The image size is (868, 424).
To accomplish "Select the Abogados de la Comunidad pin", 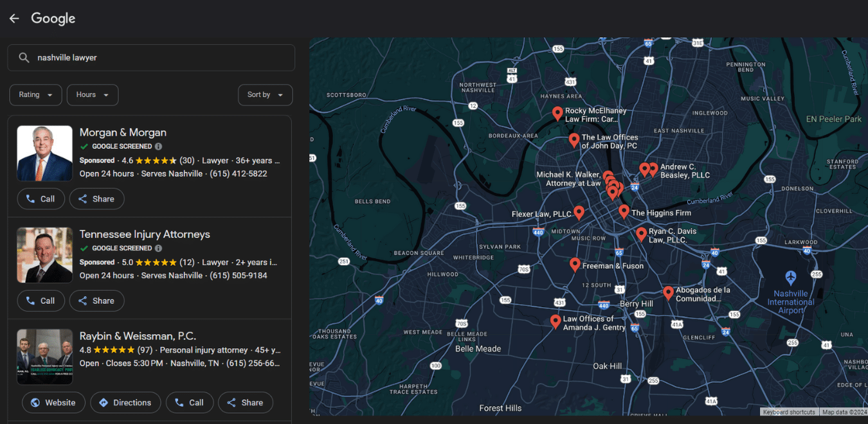I will (x=668, y=293).
